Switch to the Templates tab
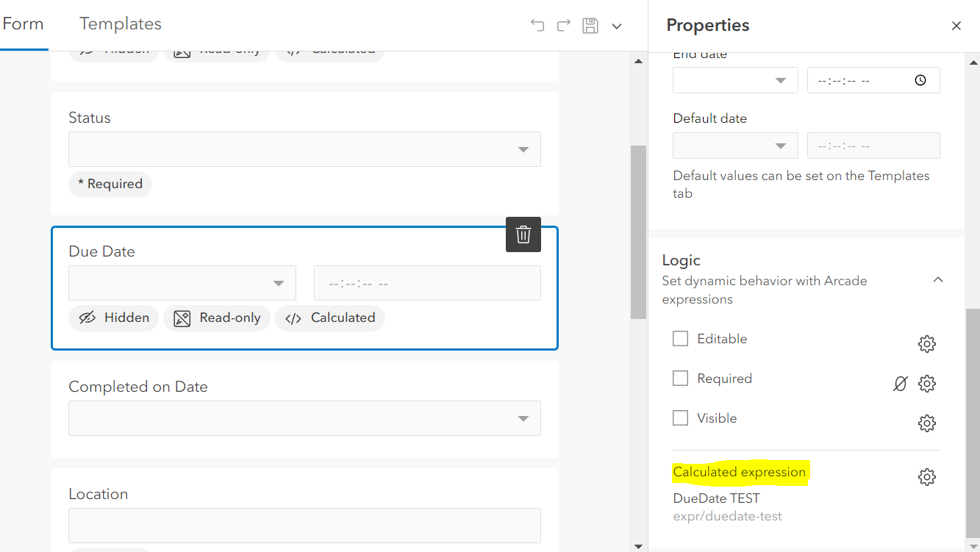 tap(120, 24)
